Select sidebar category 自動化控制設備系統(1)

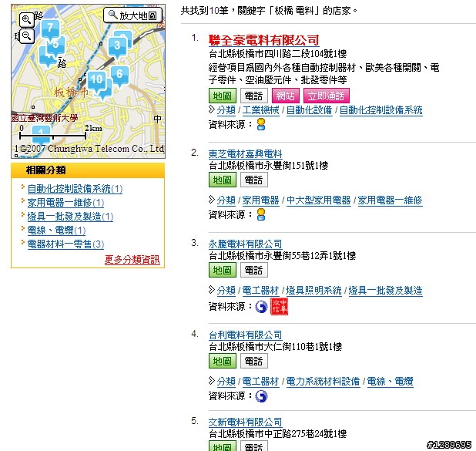75,189
